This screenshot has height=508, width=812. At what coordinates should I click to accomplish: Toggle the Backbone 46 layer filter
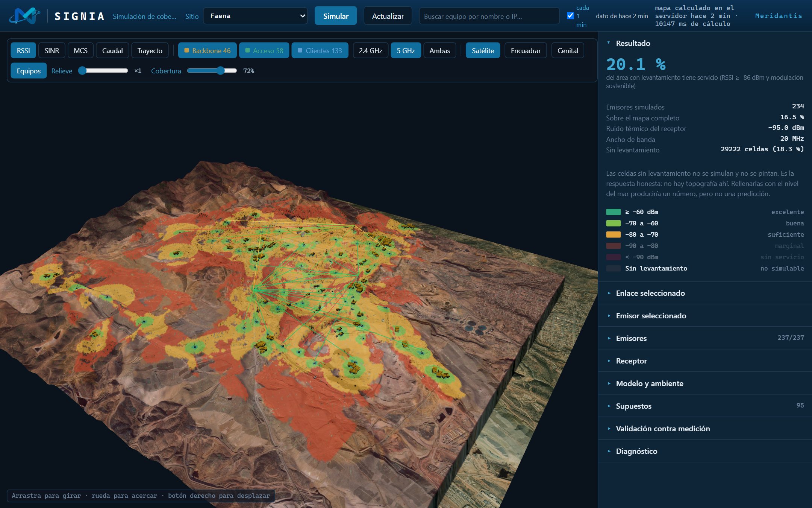tap(208, 50)
